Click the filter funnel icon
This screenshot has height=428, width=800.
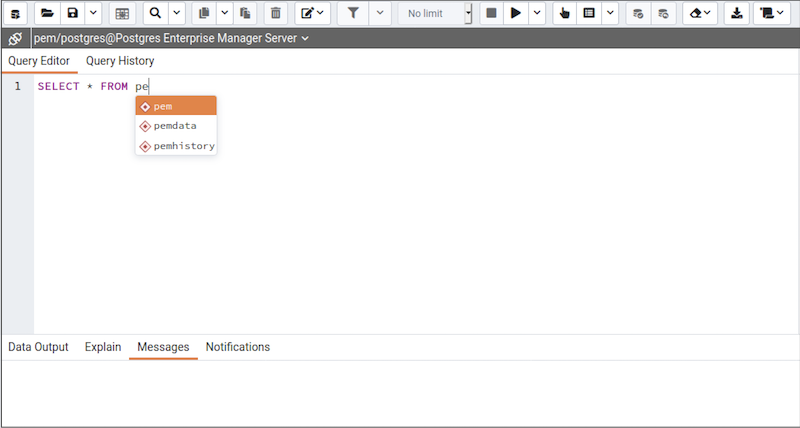point(353,14)
